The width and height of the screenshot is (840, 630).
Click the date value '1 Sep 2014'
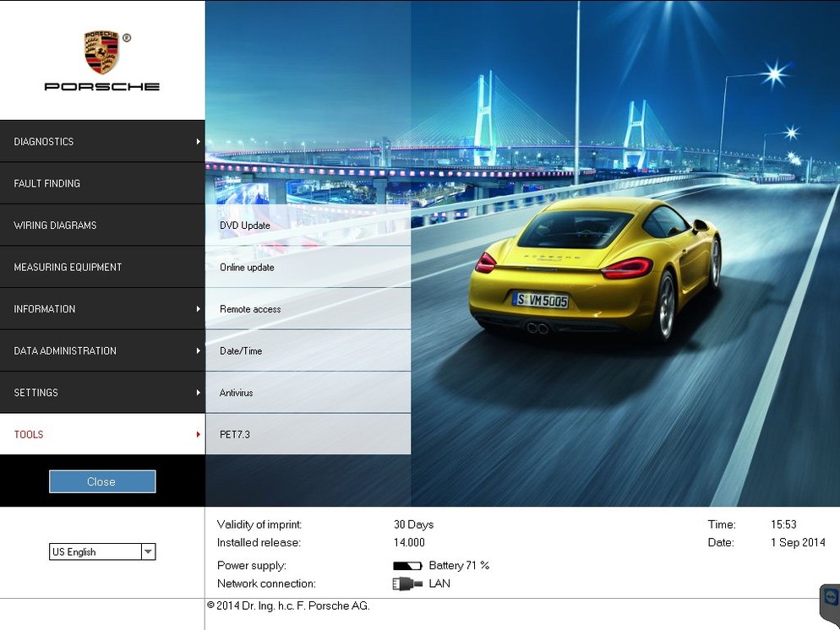[x=799, y=542]
